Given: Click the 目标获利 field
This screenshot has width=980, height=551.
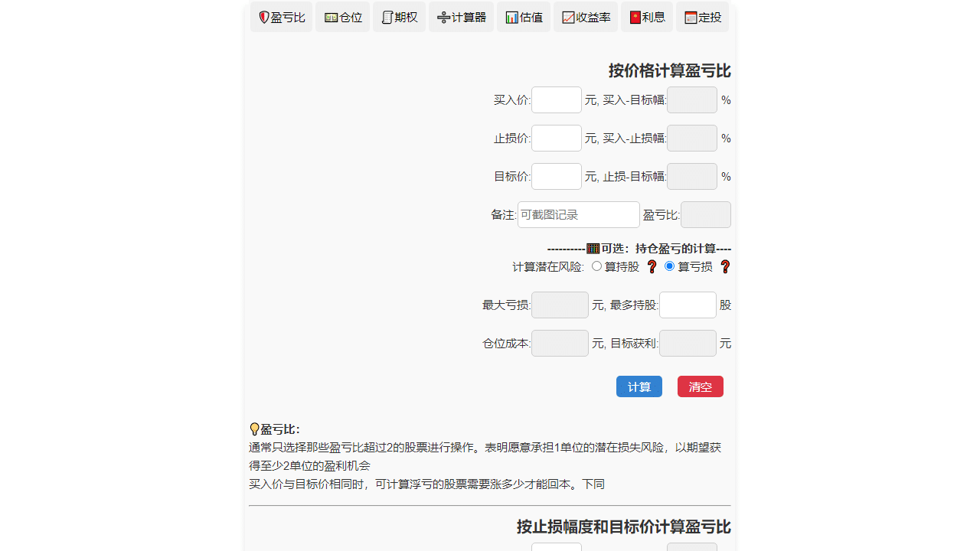Looking at the screenshot, I should tap(688, 344).
